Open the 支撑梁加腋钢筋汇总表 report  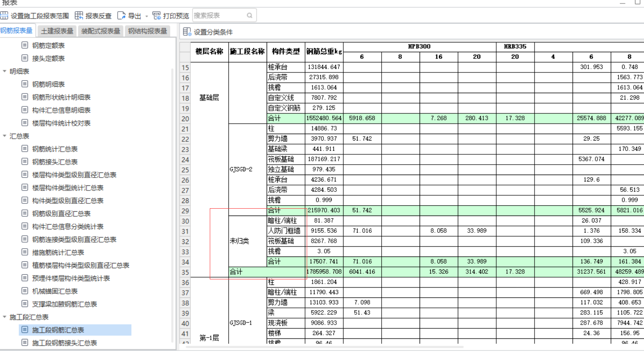[x=64, y=304]
